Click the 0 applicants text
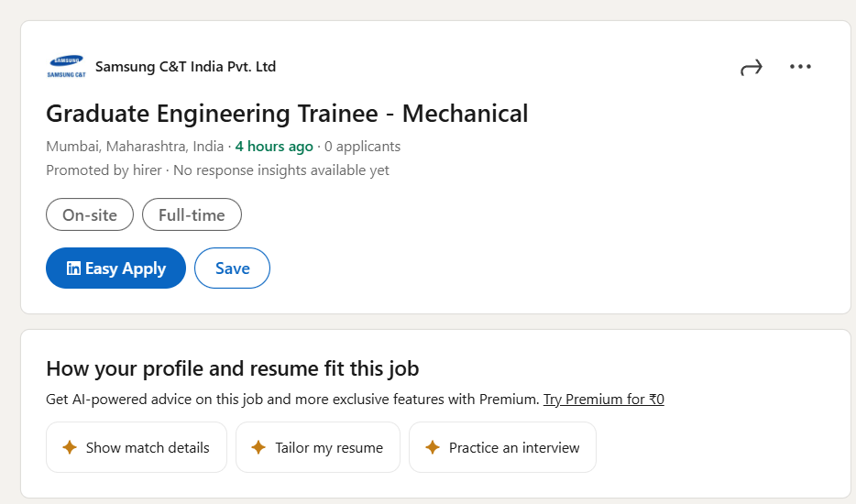This screenshot has height=504, width=856. point(362,147)
